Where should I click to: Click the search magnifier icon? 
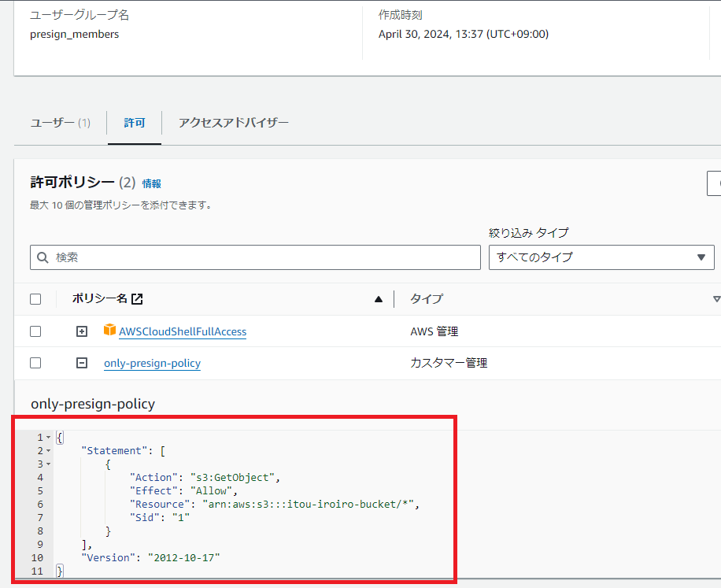[43, 257]
